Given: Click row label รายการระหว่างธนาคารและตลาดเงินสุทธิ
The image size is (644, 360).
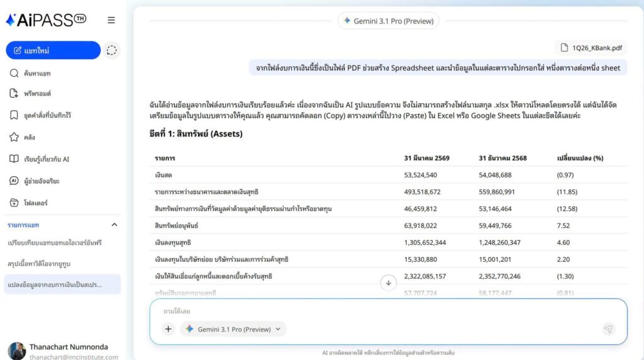Looking at the screenshot, I should [206, 191].
